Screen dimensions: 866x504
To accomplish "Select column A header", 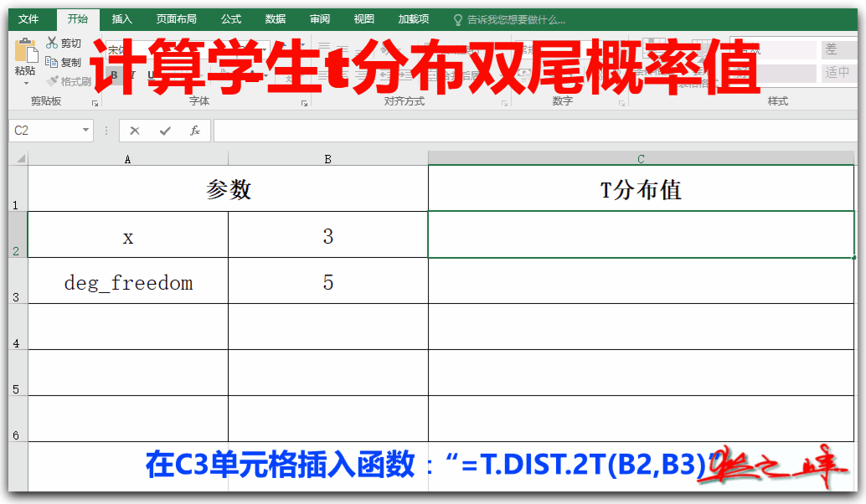I will click(x=127, y=159).
